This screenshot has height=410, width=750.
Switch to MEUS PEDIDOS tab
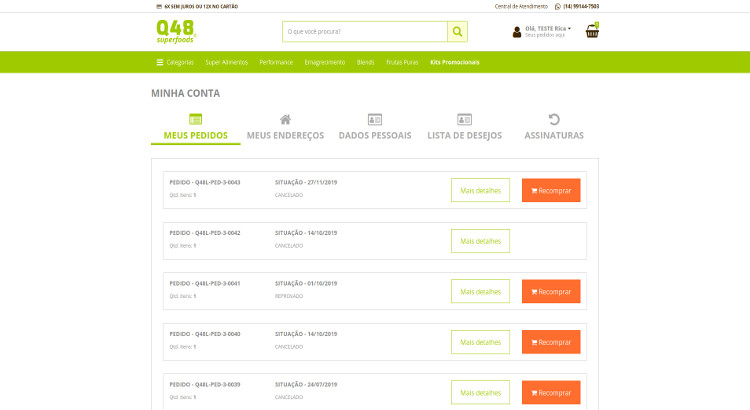(196, 135)
